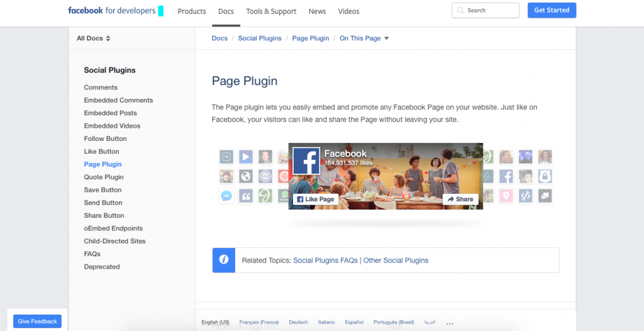Open the All Docs selector

(x=94, y=38)
